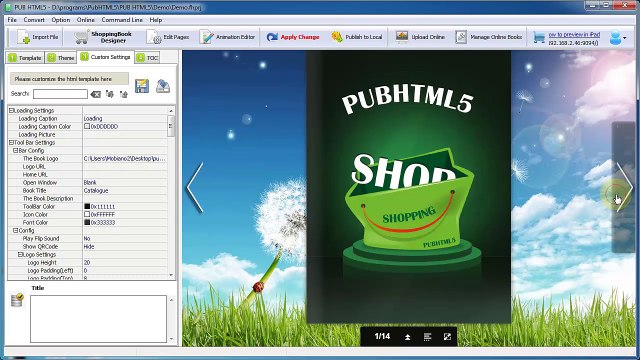Click the Play Flip Sound value No

pyautogui.click(x=87, y=238)
